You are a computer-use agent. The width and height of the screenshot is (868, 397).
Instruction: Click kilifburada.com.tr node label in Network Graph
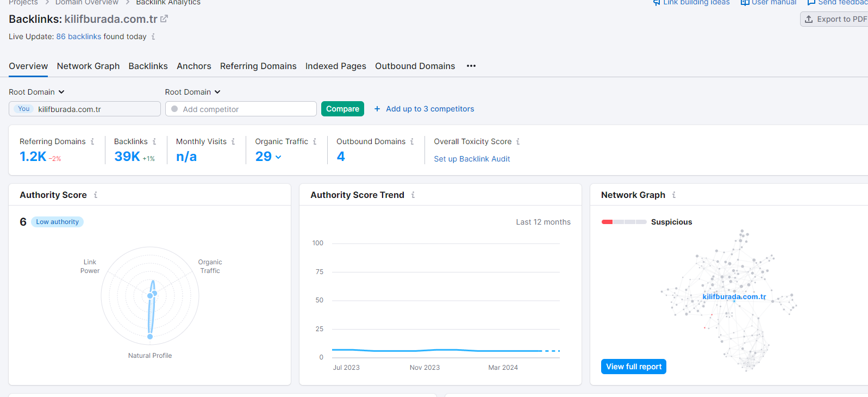(x=734, y=296)
